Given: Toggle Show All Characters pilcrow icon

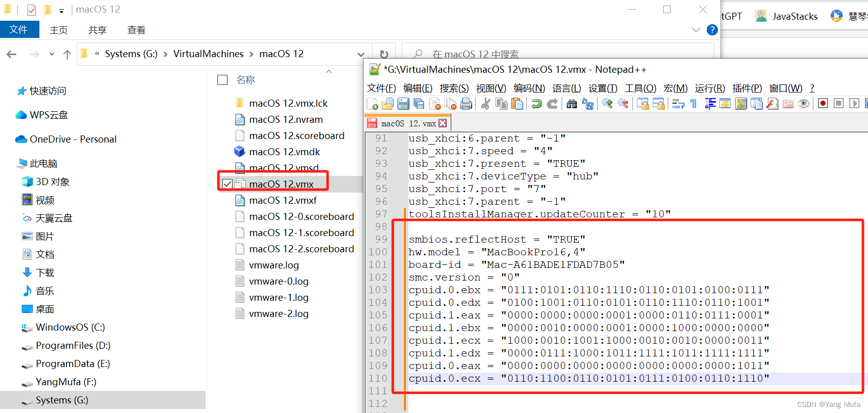Looking at the screenshot, I should coord(694,104).
